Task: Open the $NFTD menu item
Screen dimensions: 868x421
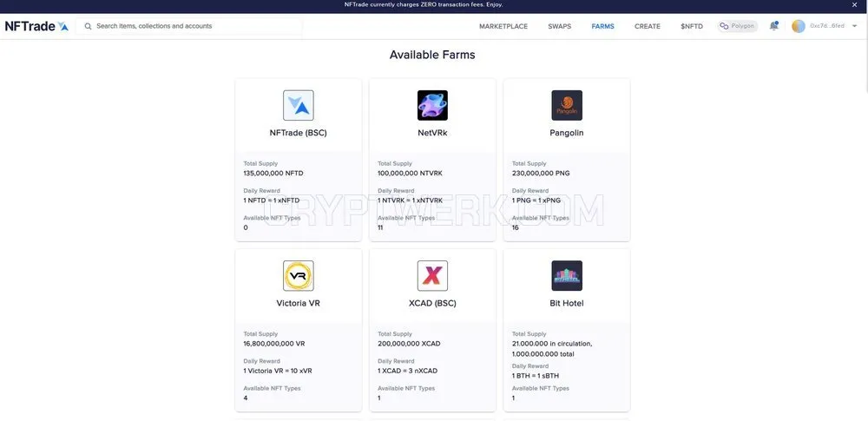Action: (692, 26)
